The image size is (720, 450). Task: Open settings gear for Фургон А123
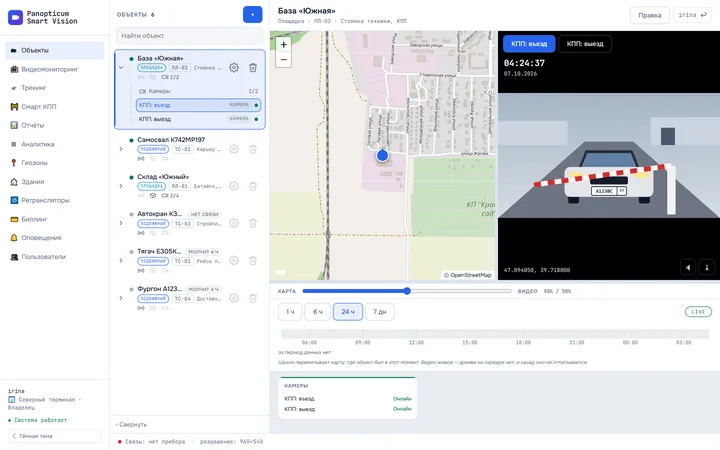click(x=234, y=298)
